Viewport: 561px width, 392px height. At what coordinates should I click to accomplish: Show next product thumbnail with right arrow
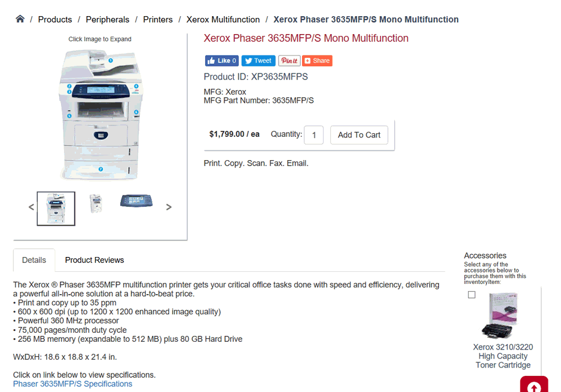coord(169,207)
